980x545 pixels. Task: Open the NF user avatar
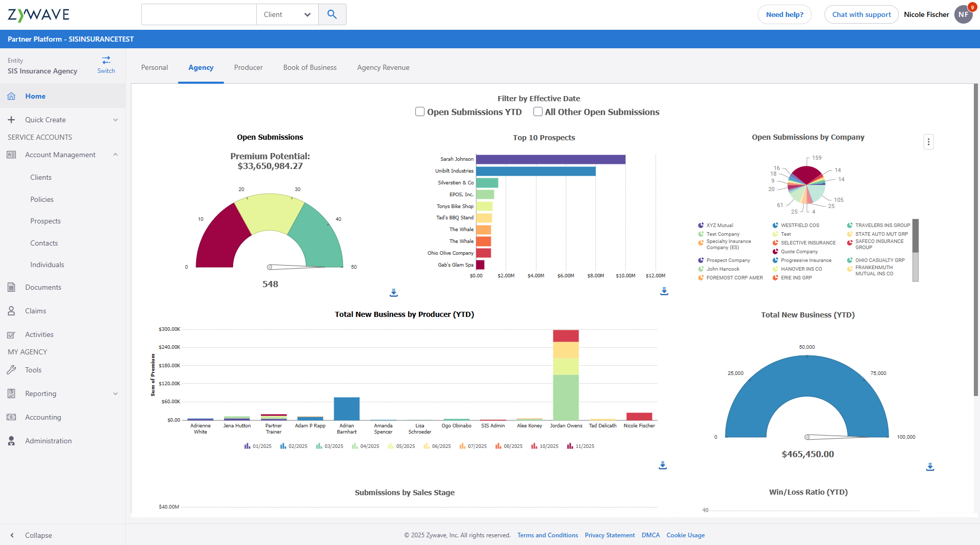(964, 14)
